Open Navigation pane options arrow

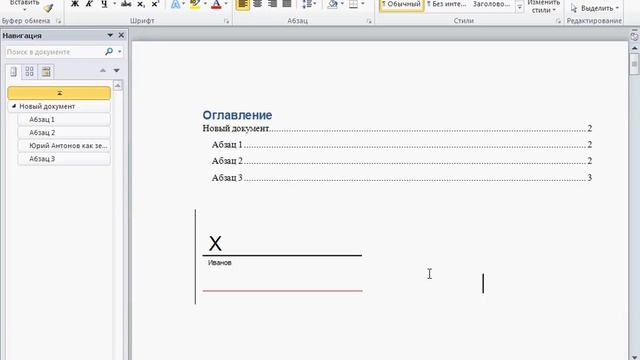pos(110,36)
